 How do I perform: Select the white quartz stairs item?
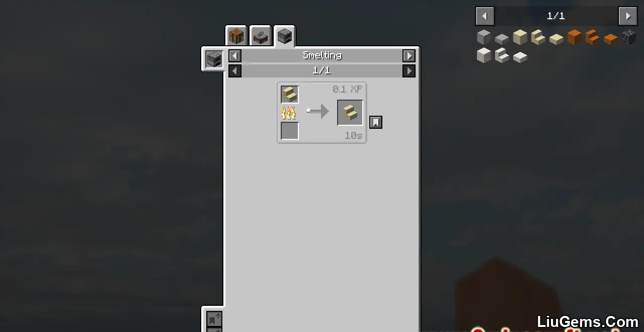[502, 55]
